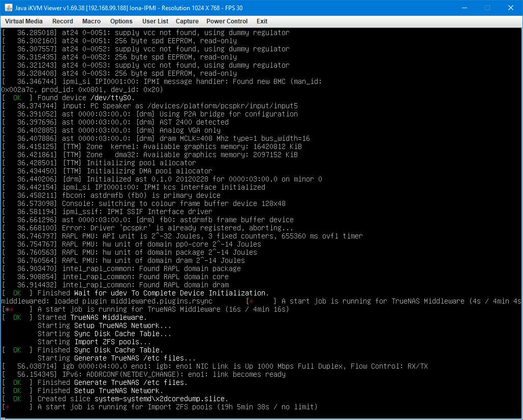Click the line '[TTM] Initializing pool allocator'
523x420 pixels.
[129, 163]
